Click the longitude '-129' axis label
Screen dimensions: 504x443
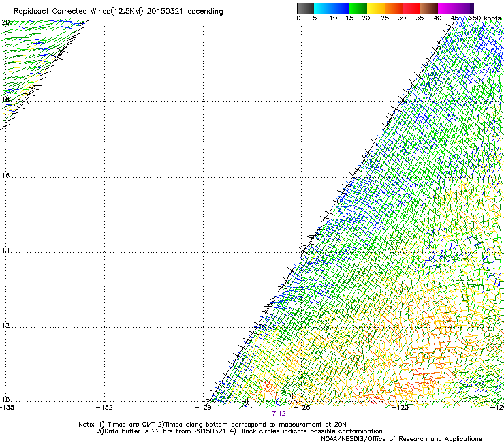coord(203,408)
